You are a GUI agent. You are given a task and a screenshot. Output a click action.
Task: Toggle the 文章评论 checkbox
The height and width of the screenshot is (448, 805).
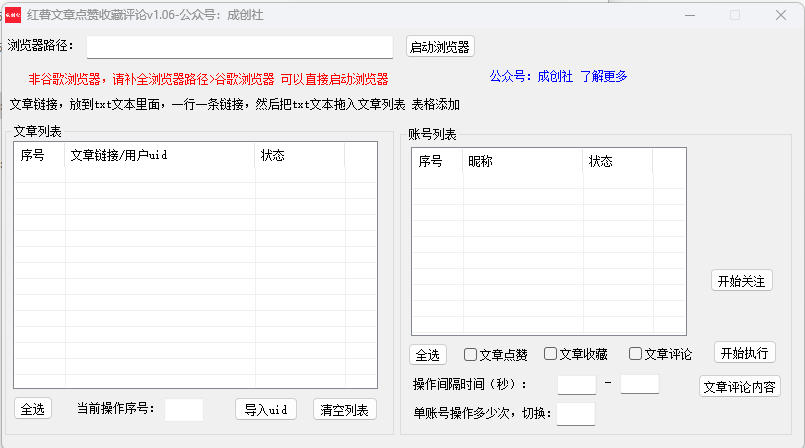(x=635, y=354)
